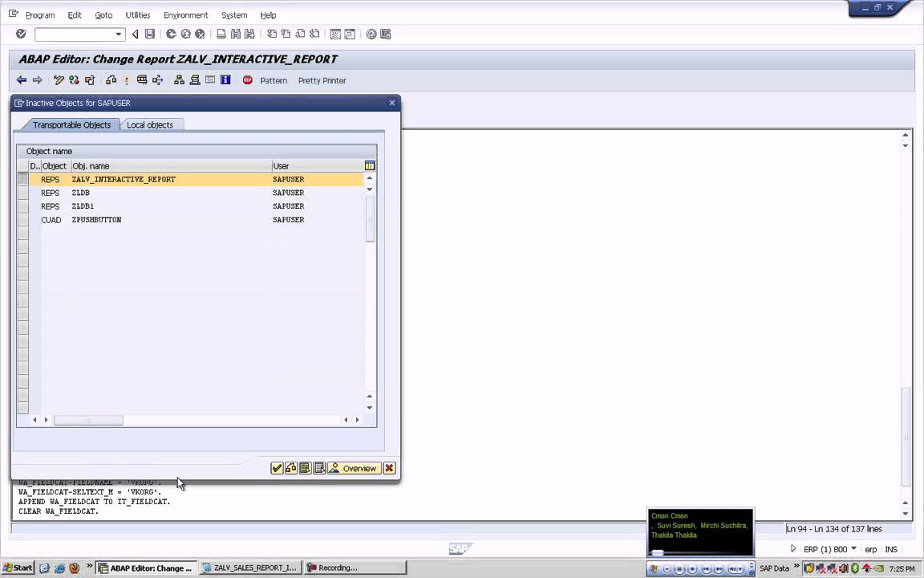Open the Recording taskbar item
The height and width of the screenshot is (578, 924).
pos(355,568)
